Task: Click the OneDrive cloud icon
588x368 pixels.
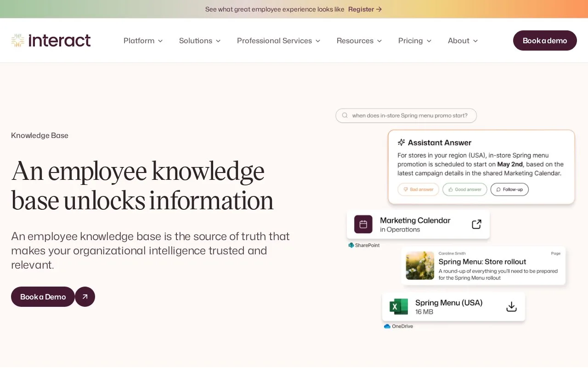Action: coord(387,326)
